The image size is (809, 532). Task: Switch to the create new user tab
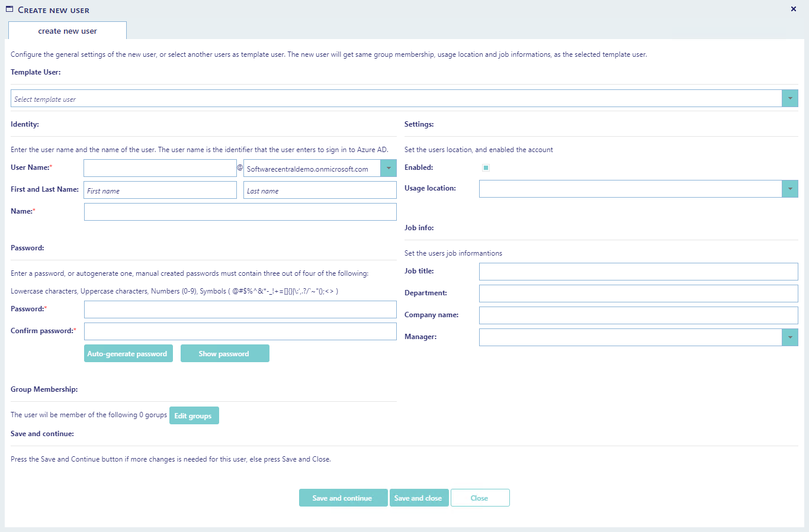(x=68, y=31)
